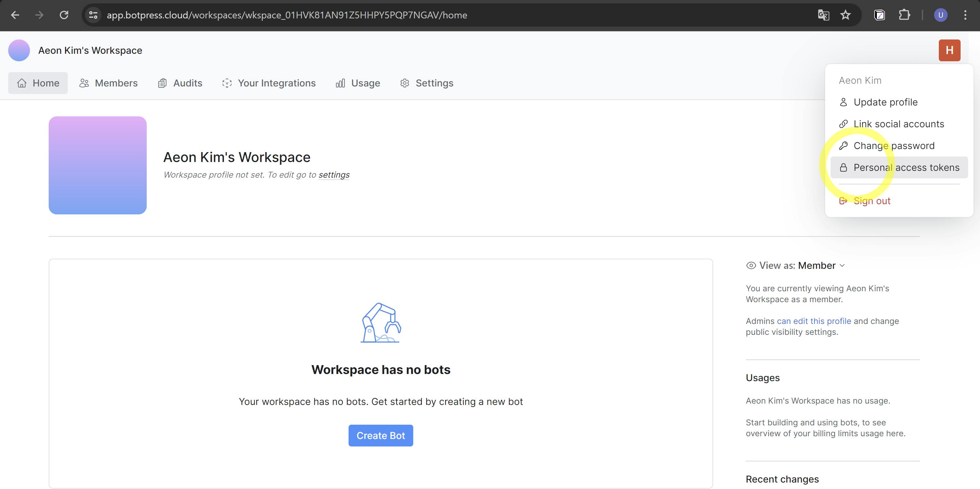The height and width of the screenshot is (489, 980).
Task: Open Chrome three-dot menu
Action: (965, 15)
